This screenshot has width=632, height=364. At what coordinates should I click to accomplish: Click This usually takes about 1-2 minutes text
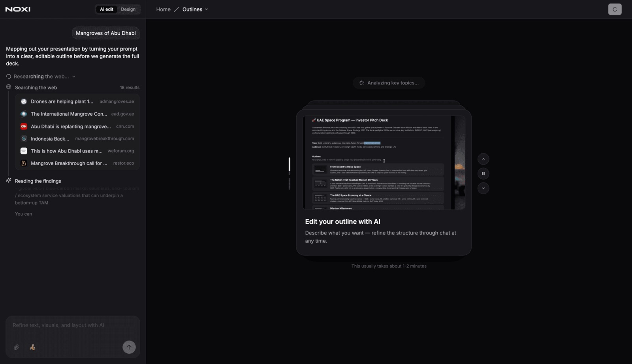pyautogui.click(x=389, y=266)
